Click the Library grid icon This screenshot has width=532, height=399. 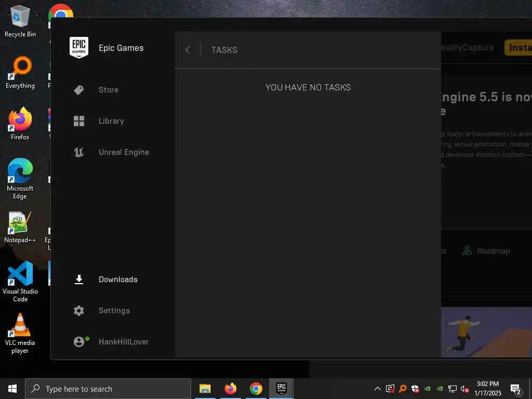pyautogui.click(x=79, y=121)
